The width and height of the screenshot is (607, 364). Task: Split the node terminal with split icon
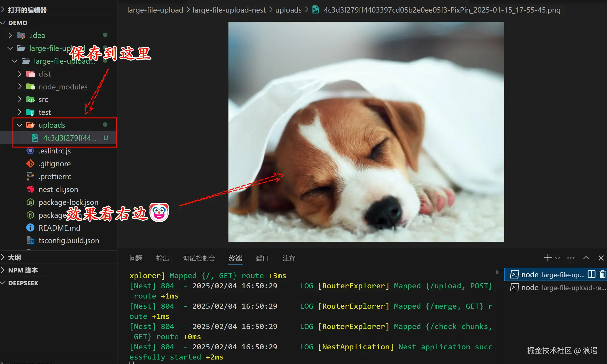pyautogui.click(x=591, y=274)
